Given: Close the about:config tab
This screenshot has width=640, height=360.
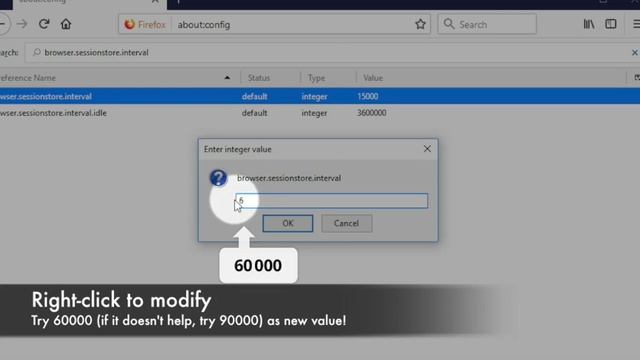Looking at the screenshot, I should (155, 2).
